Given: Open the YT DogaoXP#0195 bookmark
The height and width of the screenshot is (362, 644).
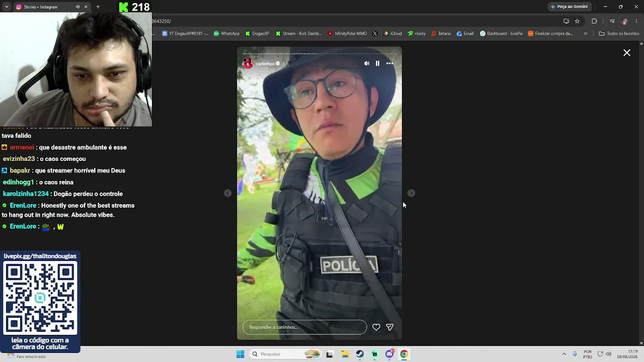Looking at the screenshot, I should tap(185, 34).
